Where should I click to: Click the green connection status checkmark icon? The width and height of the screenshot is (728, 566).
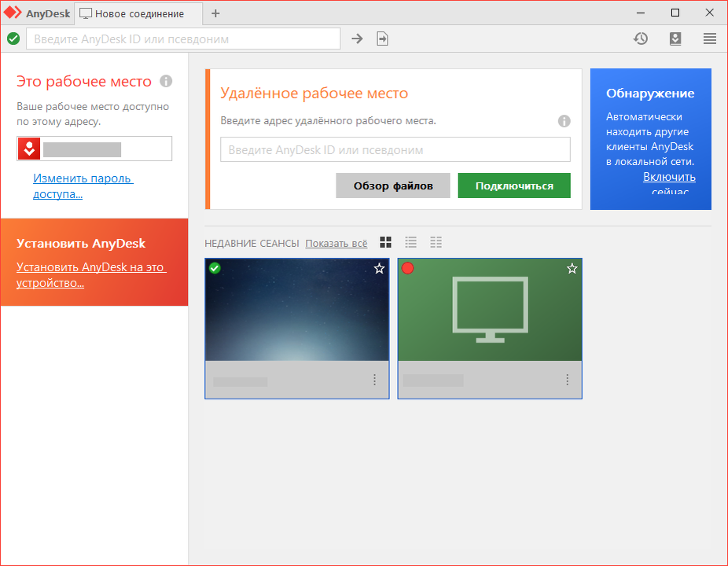[13, 39]
